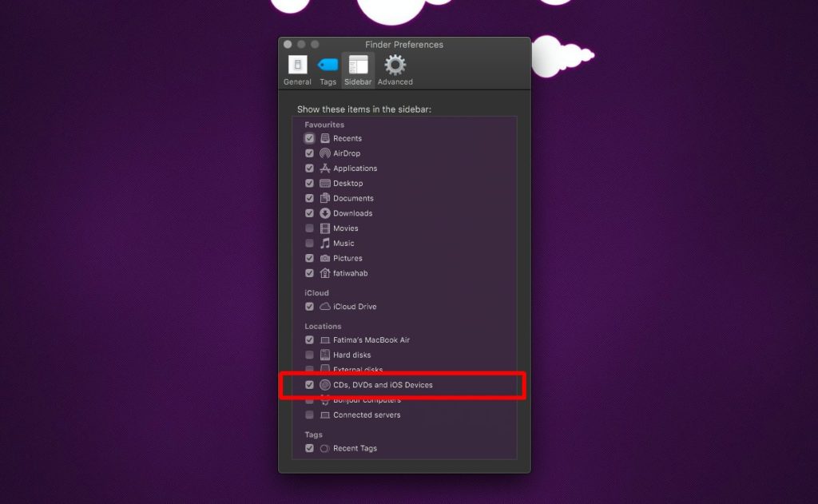Enable the External disks checkbox
The height and width of the screenshot is (504, 818).
(x=310, y=369)
